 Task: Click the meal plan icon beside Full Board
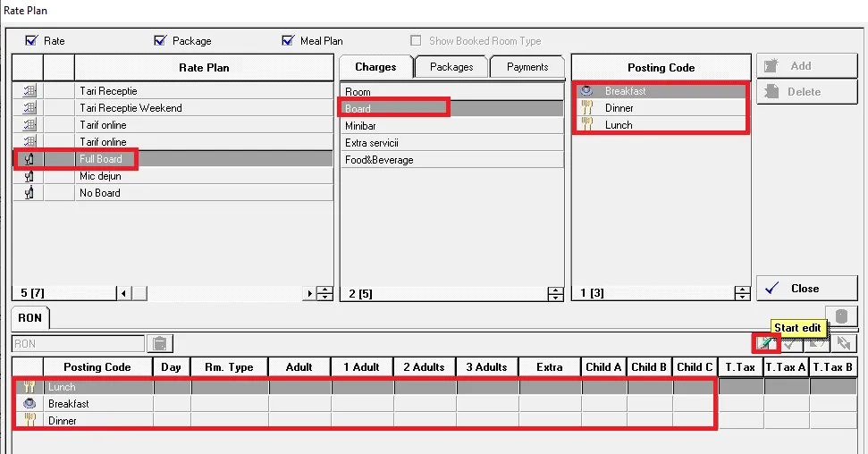tap(29, 159)
